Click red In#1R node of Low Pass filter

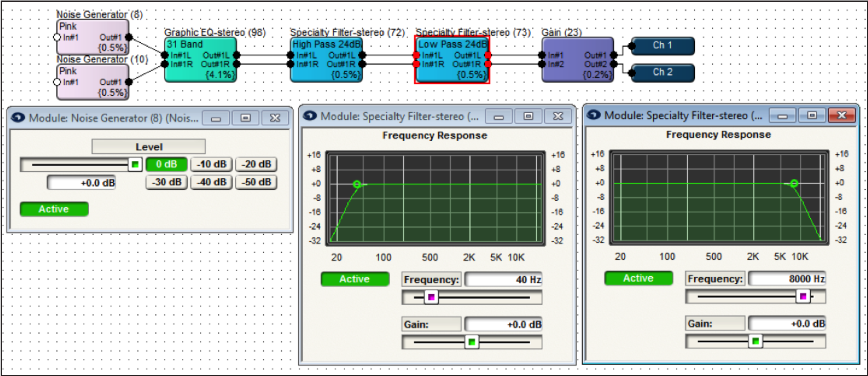(416, 64)
